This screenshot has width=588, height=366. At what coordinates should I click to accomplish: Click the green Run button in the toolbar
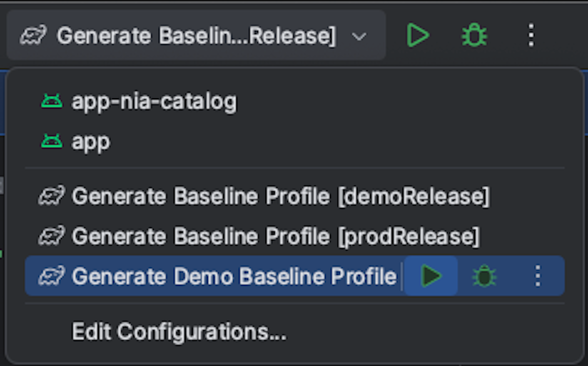(418, 36)
